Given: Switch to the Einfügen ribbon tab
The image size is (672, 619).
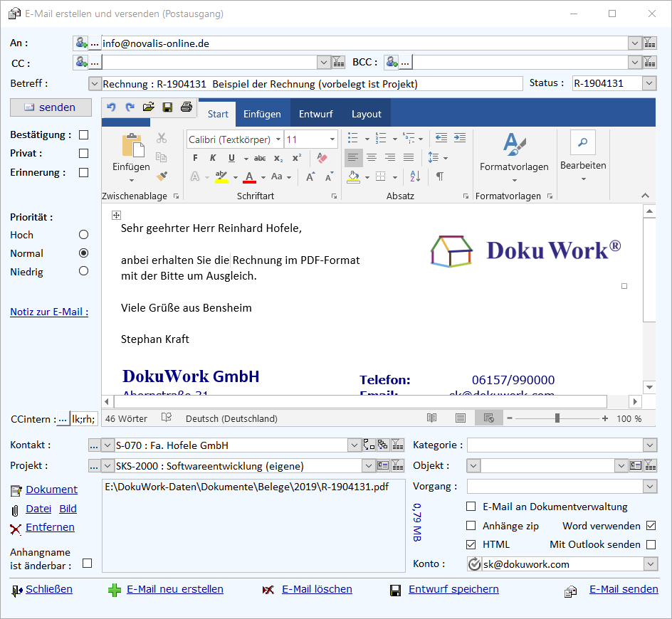Looking at the screenshot, I should click(x=262, y=114).
